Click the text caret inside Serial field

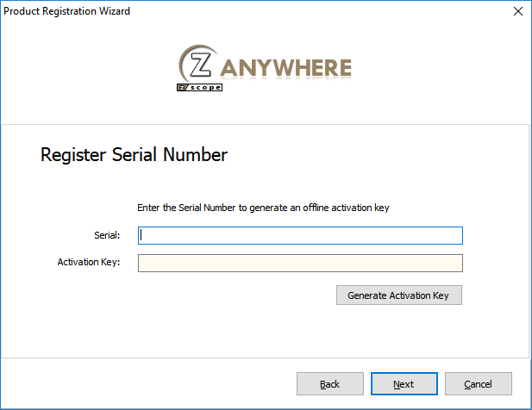pos(141,235)
